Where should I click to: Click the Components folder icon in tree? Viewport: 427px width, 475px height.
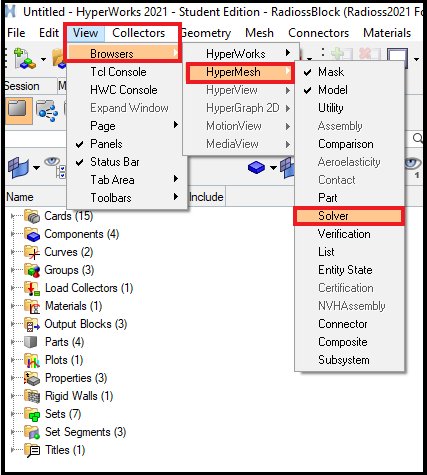tap(32, 234)
